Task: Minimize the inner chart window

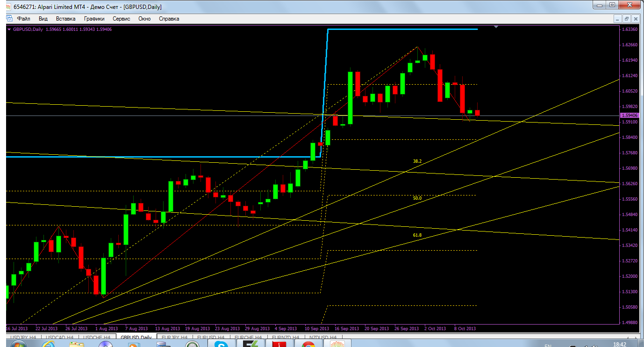Action: coord(618,19)
